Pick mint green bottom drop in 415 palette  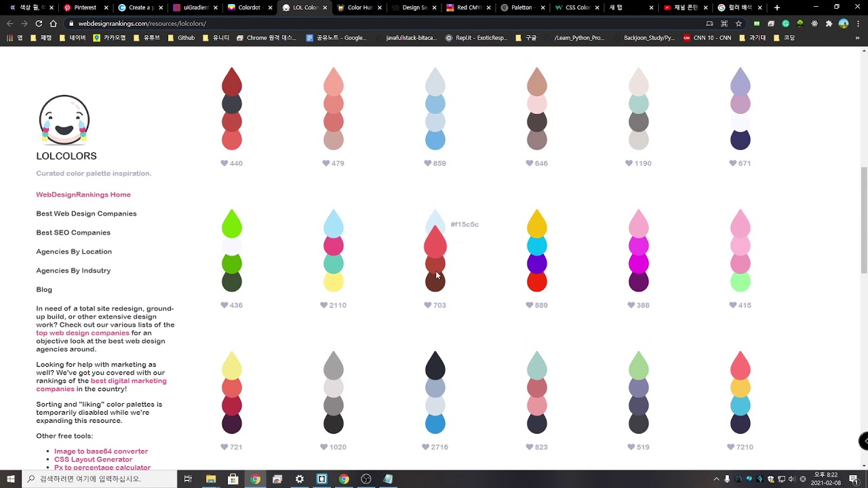pyautogui.click(x=741, y=281)
